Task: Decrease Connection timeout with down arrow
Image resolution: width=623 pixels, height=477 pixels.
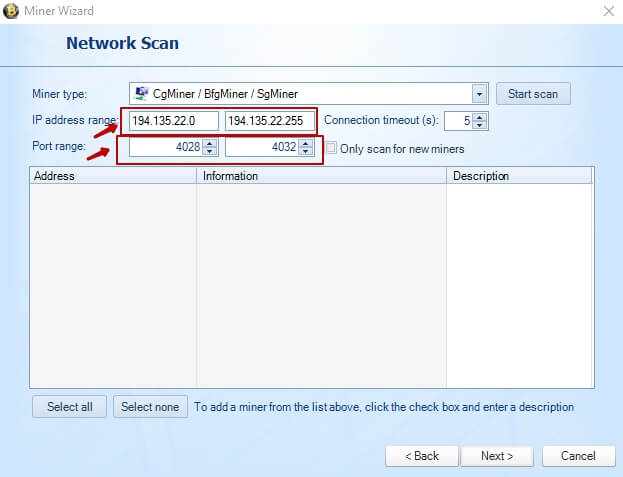Action: 480,125
